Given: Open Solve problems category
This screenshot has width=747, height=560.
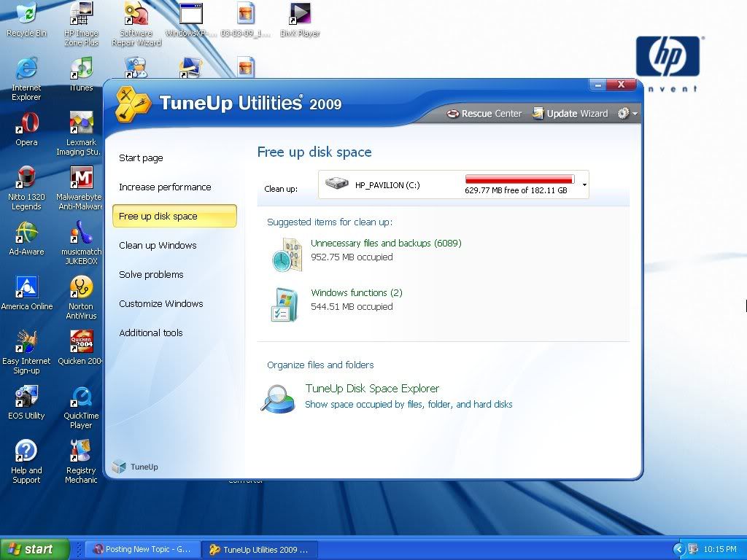Looking at the screenshot, I should pyautogui.click(x=151, y=275).
